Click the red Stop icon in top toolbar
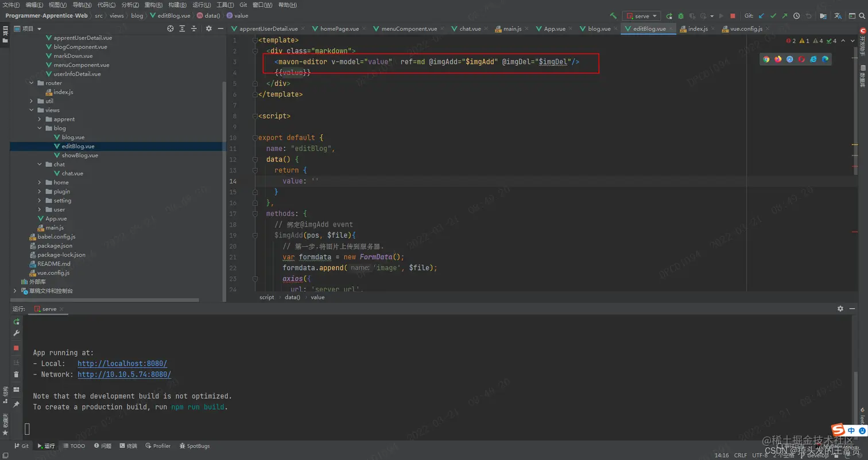This screenshot has width=868, height=460. 733,16
